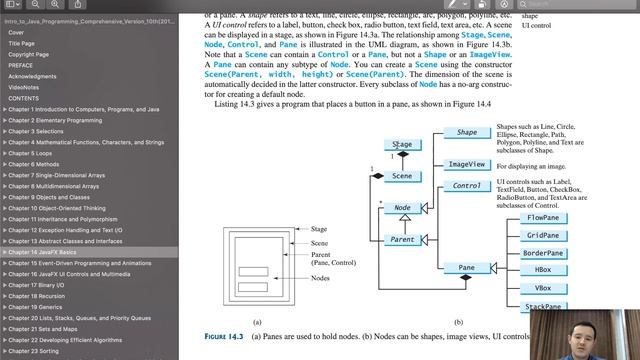
Task: Expand the Chapter 5 Loops disclosure triangle
Action: click(x=4, y=153)
